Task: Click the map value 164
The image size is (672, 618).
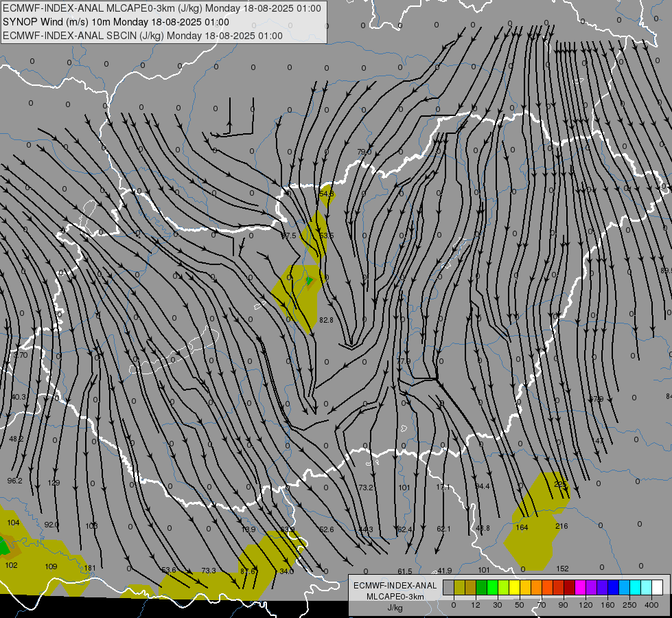Action: tap(522, 527)
